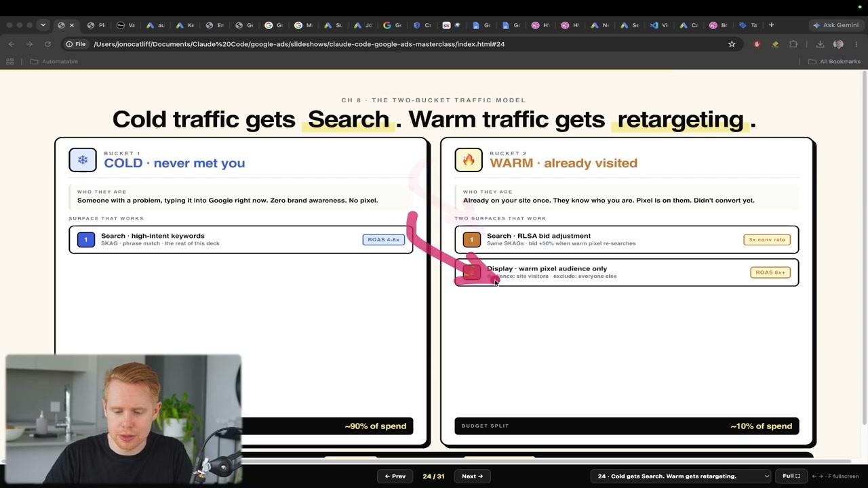Screen dimensions: 868x488
Task: Click the page vertical scrollbar
Action: (x=865, y=247)
